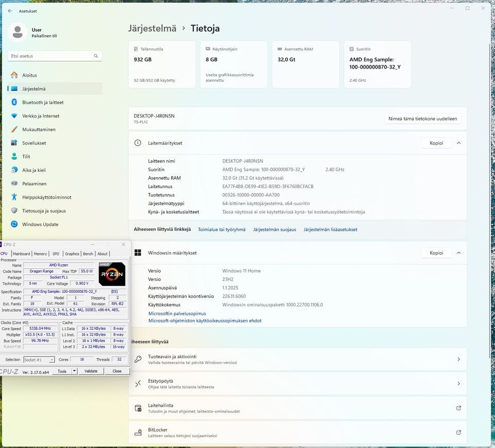Click Nimeä tämä tietokone uudelleen button
Image resolution: width=495 pixels, height=448 pixels.
coord(423,119)
